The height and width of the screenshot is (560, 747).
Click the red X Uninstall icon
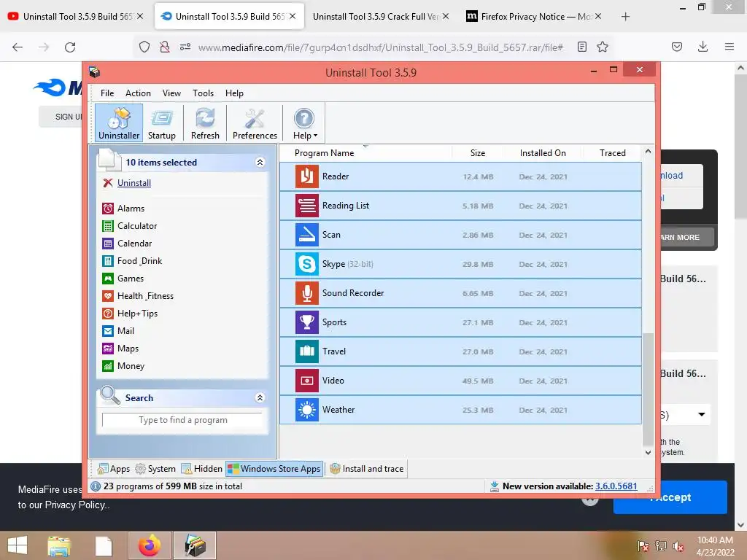108,183
